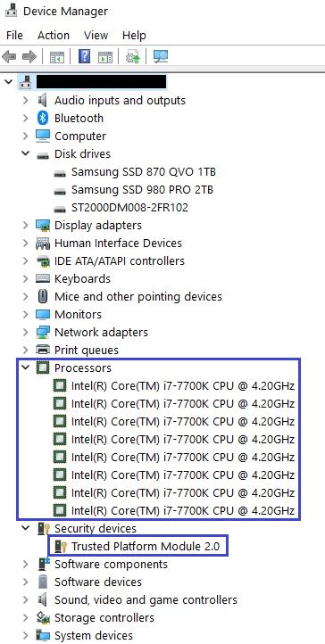Expand the Display adapters category
This screenshot has height=644, width=325.
pyautogui.click(x=26, y=226)
